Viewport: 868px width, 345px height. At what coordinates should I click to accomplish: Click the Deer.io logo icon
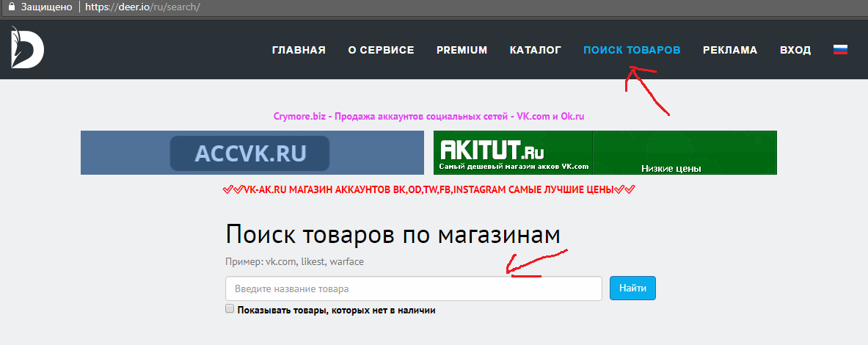(x=27, y=48)
